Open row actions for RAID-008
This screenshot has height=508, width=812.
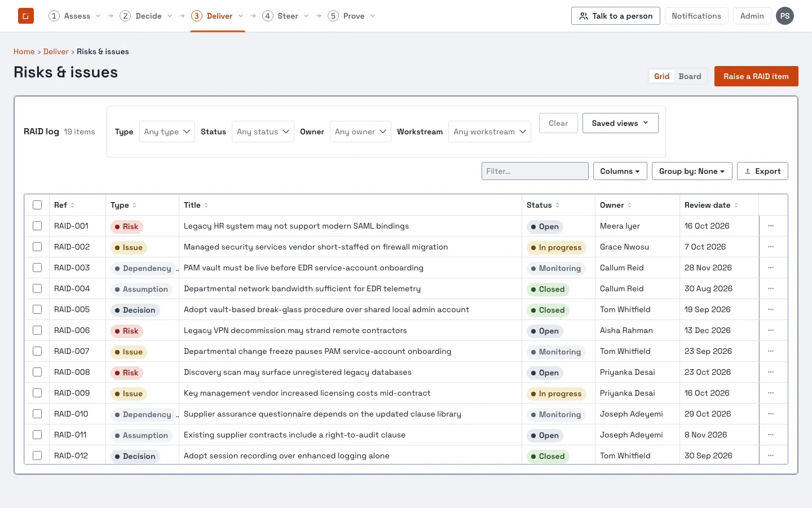point(771,372)
